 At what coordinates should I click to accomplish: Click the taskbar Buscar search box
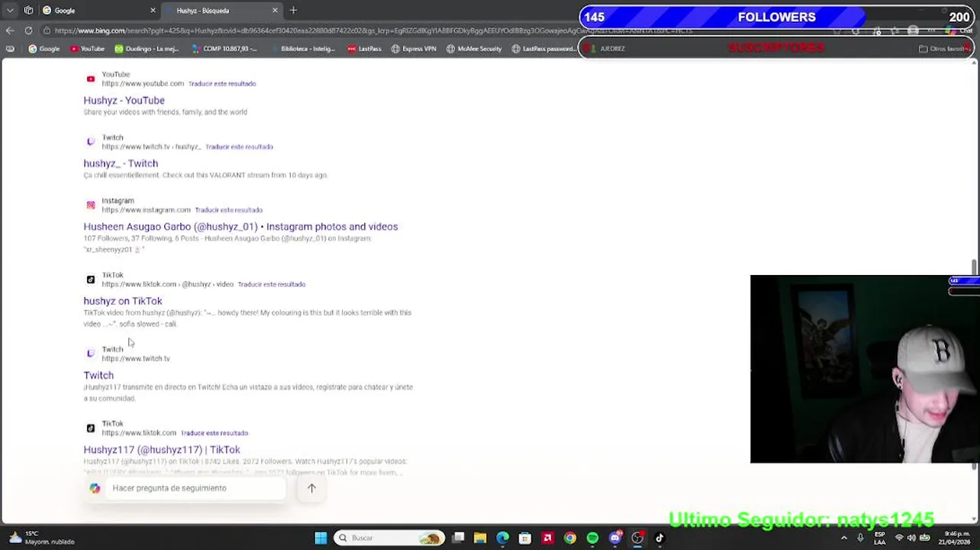click(391, 538)
